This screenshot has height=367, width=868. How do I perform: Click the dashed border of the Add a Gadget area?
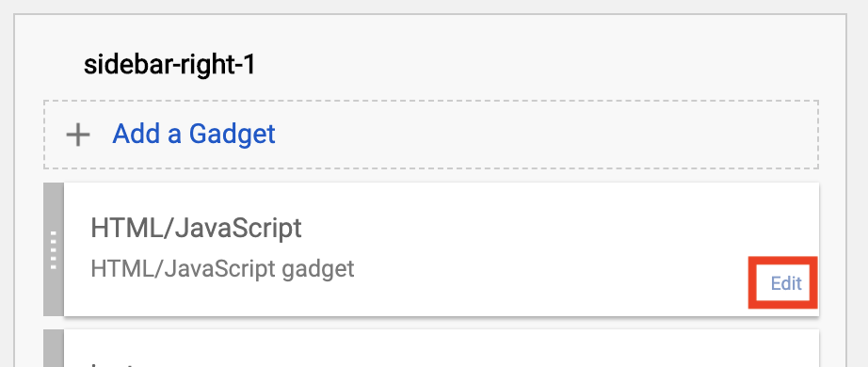click(431, 101)
